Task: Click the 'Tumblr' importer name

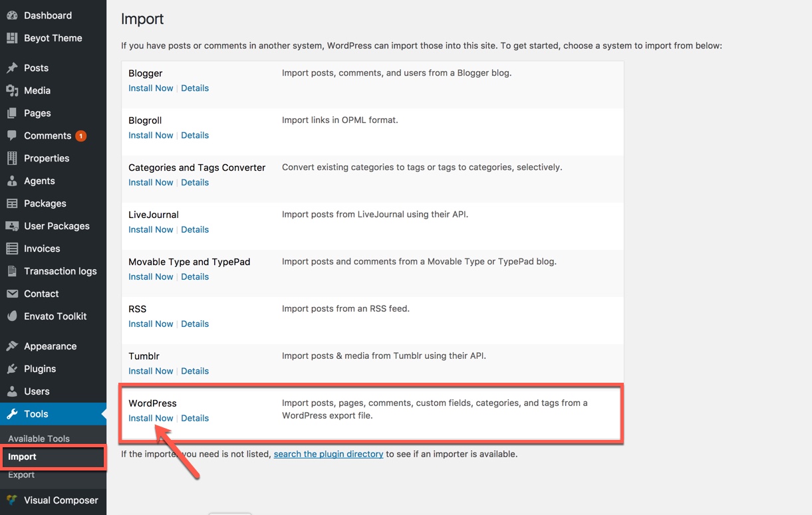Action: tap(144, 356)
